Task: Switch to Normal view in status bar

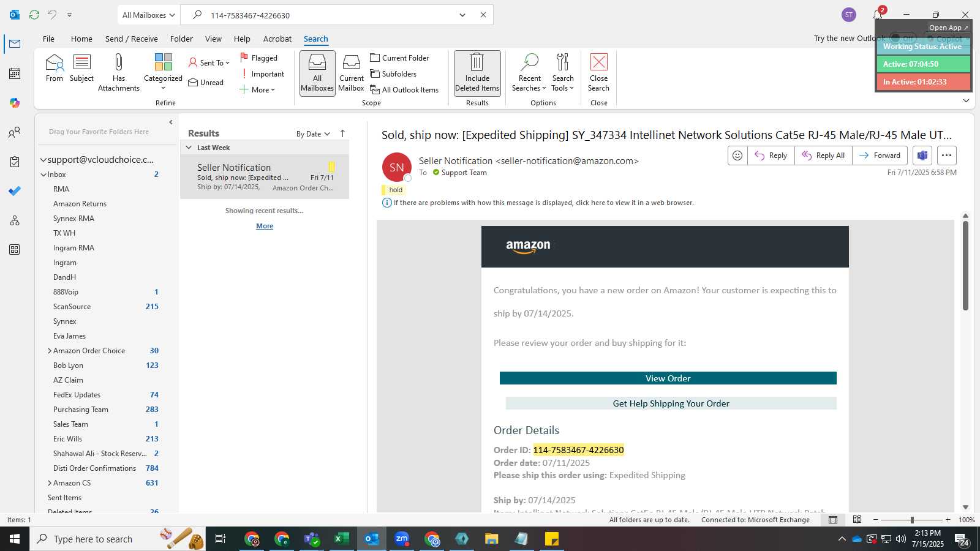Action: (x=833, y=520)
